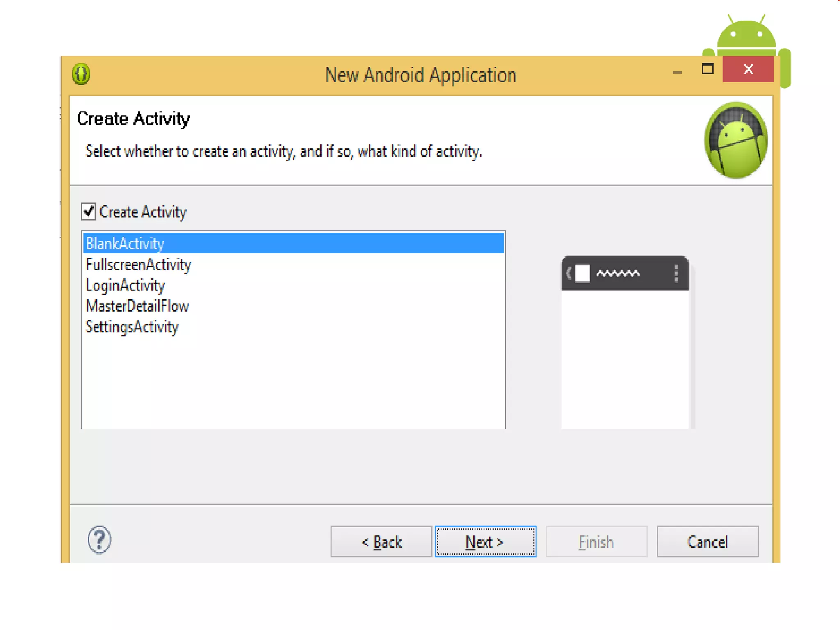Screen dimensions: 840x630
Task: Click the green Eclipse ADT title bar icon
Action: (81, 74)
